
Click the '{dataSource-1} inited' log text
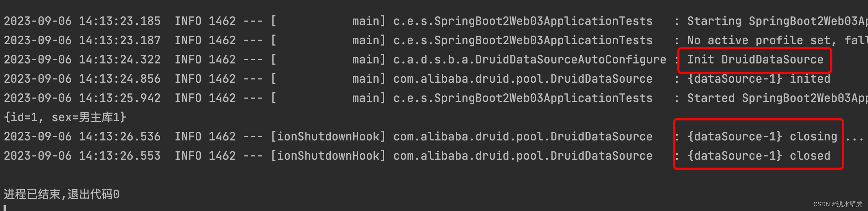point(758,79)
